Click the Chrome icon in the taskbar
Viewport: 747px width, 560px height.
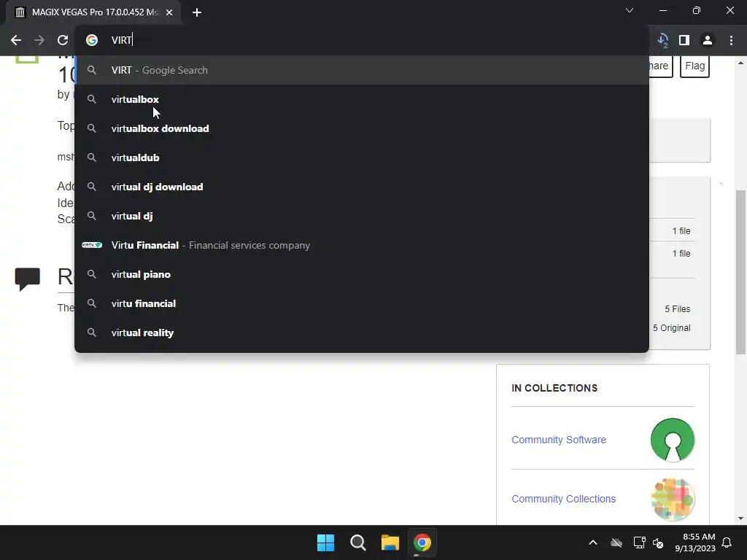422,542
